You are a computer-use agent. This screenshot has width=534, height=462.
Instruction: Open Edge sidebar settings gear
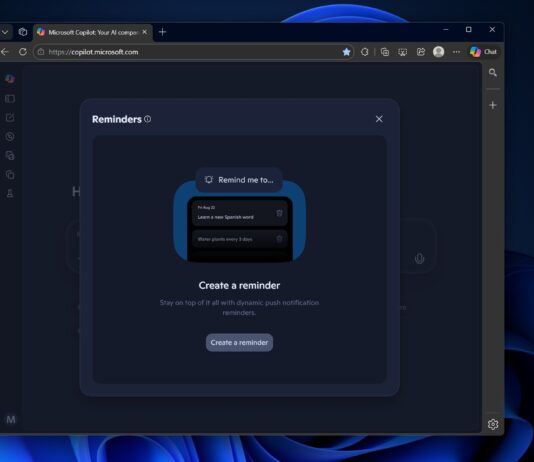click(493, 424)
